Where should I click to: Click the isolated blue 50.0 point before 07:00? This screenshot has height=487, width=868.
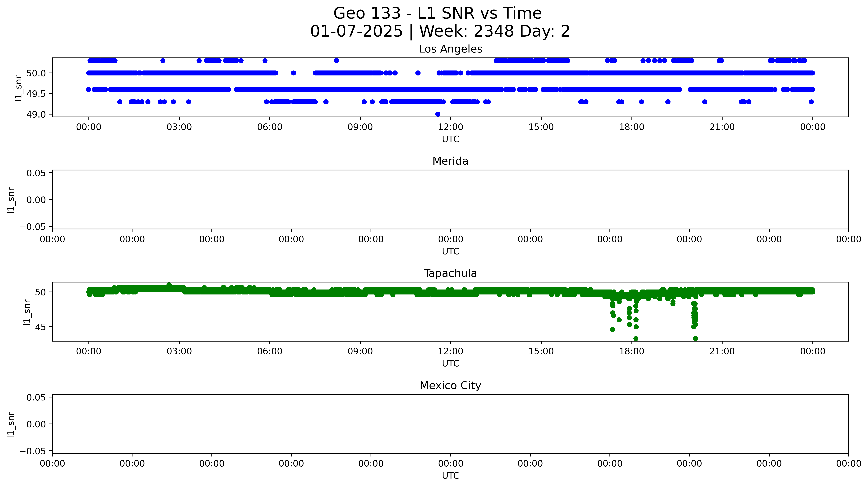click(x=294, y=73)
